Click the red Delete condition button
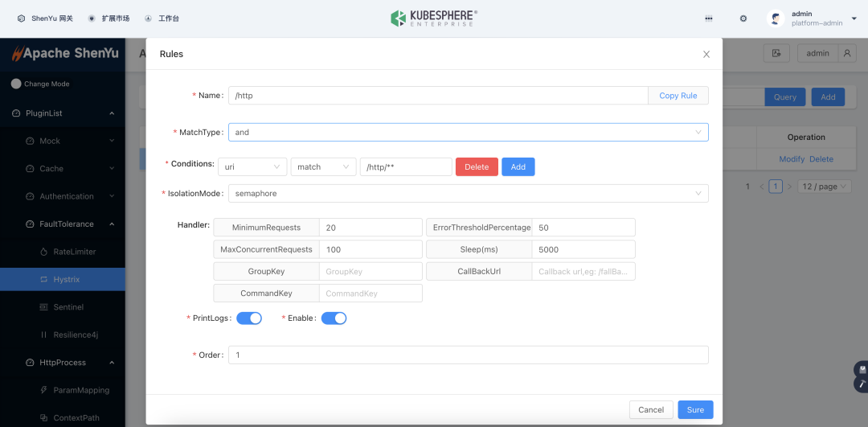Viewport: 868px width, 427px height. (x=477, y=166)
